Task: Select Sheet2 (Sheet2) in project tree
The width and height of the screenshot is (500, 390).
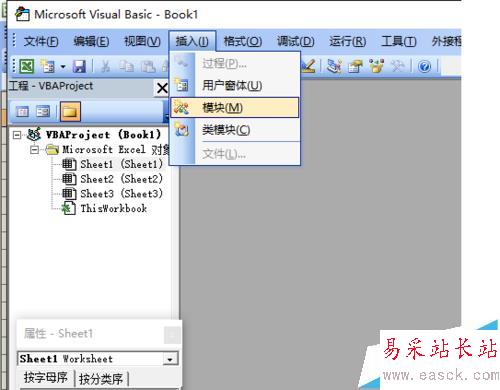Action: [121, 179]
